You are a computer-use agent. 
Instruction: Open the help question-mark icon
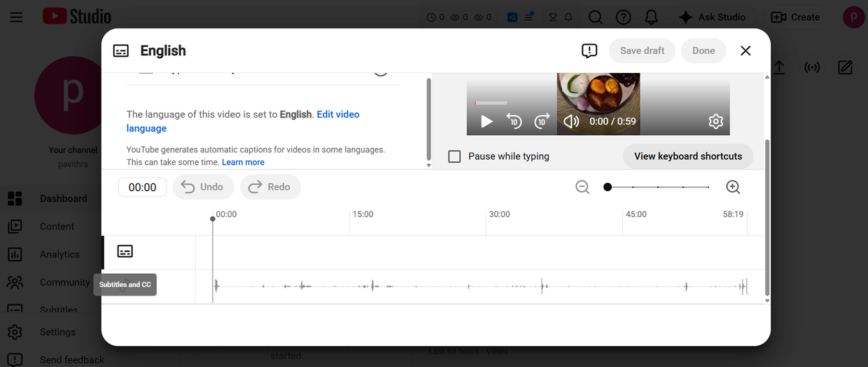tap(623, 18)
